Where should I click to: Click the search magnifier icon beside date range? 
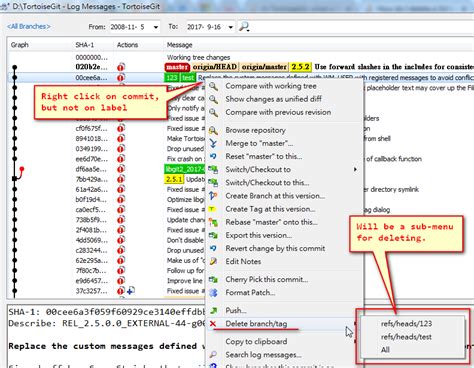(x=244, y=26)
